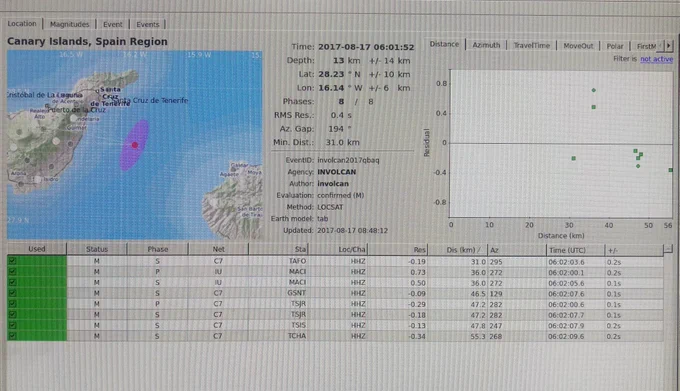This screenshot has height=391, width=680.
Task: Open the Event tab
Action: tap(113, 24)
